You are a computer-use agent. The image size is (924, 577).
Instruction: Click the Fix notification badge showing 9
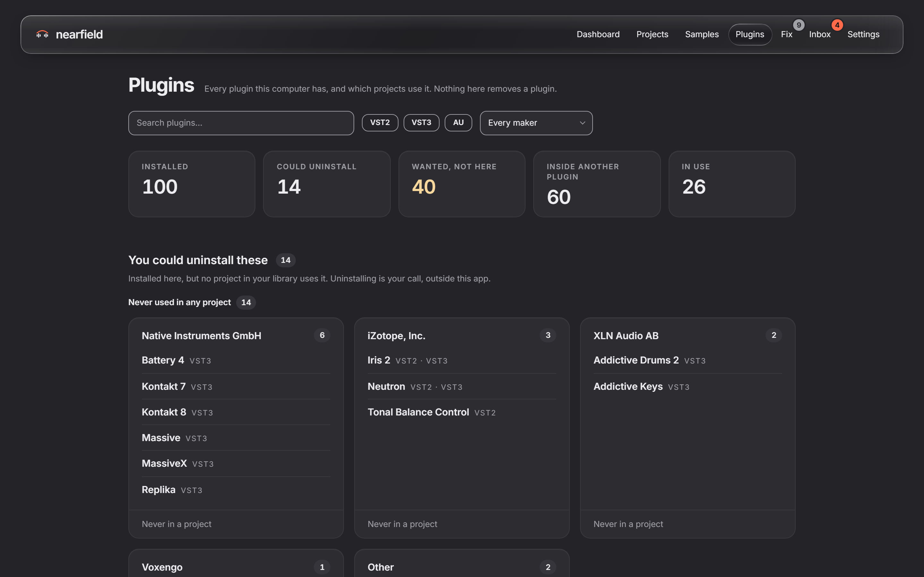point(798,25)
